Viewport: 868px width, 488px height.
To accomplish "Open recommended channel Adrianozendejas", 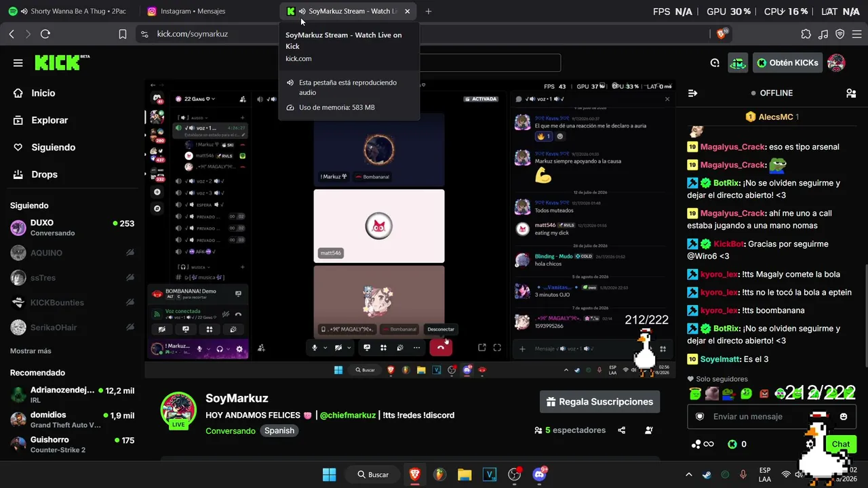I will point(72,394).
